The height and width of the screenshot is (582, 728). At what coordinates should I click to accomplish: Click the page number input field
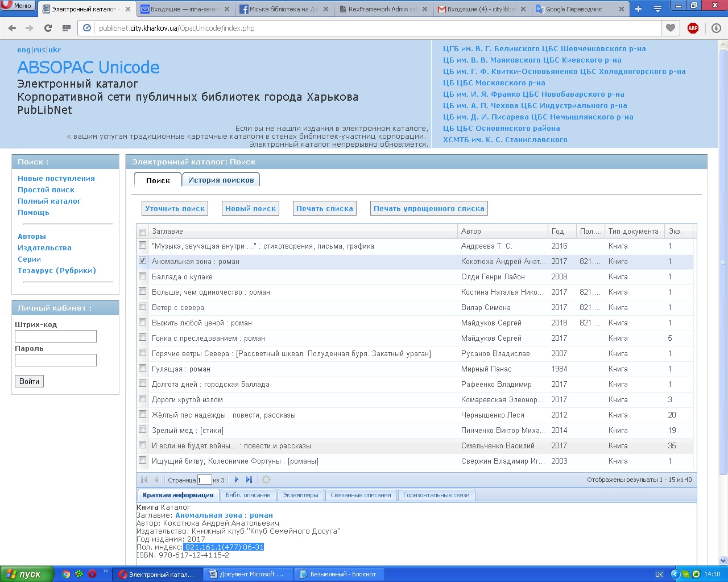click(205, 480)
